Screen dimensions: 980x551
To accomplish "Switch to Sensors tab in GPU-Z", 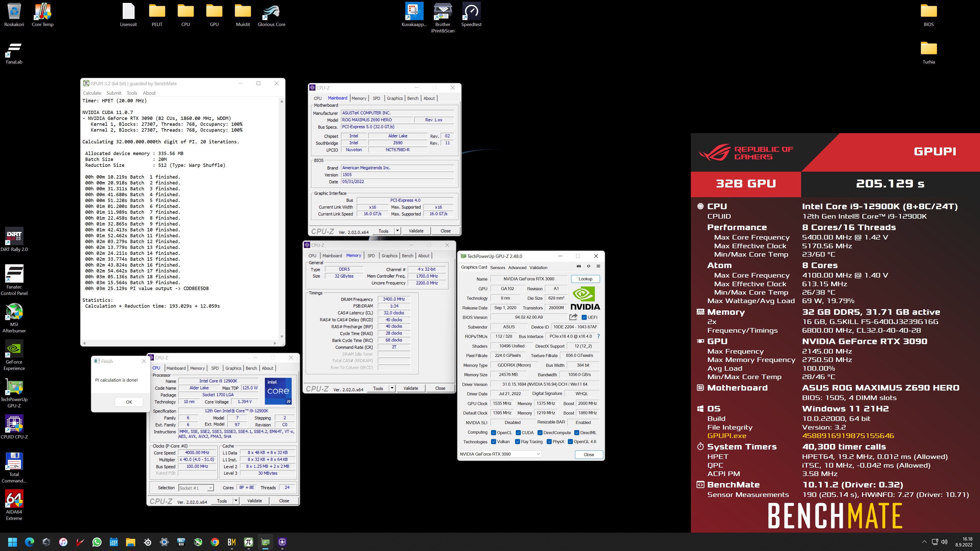I will pos(498,267).
